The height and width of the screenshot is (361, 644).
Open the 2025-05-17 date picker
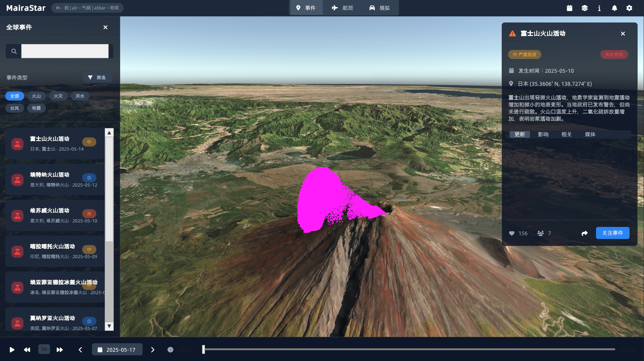[117, 350]
